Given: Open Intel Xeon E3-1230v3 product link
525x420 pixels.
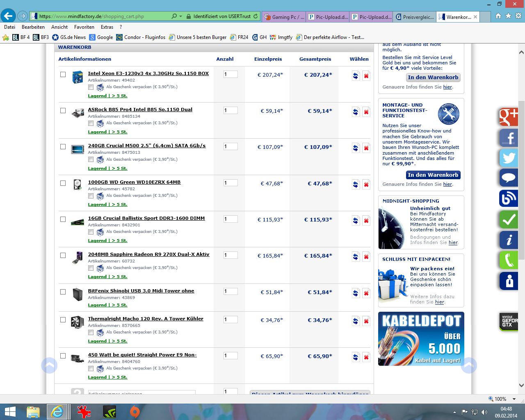Looking at the screenshot, I should [x=148, y=73].
